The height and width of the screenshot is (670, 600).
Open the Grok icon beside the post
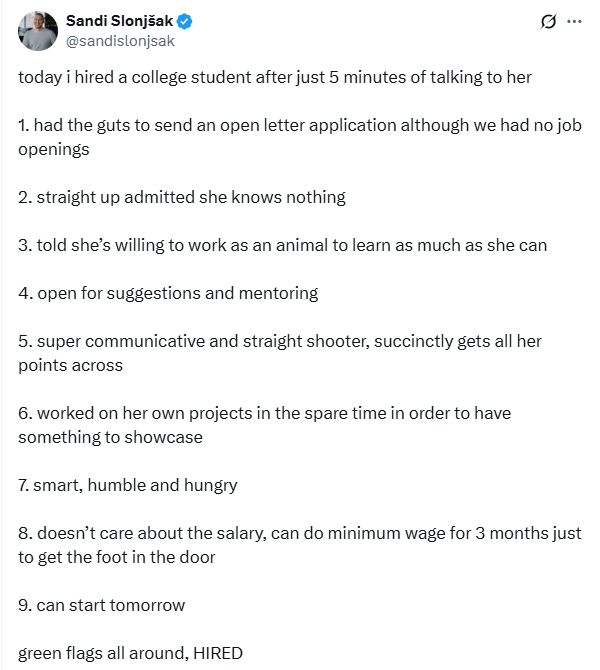(547, 22)
